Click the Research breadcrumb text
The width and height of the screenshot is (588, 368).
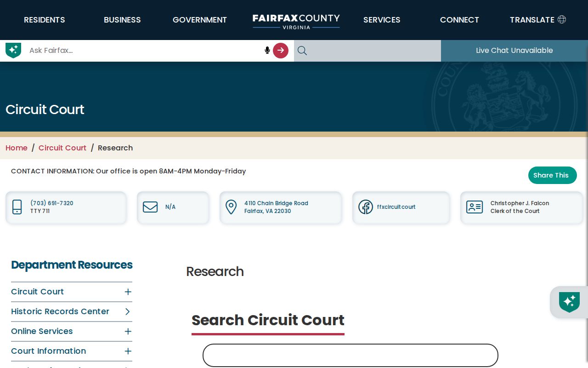[x=115, y=148]
